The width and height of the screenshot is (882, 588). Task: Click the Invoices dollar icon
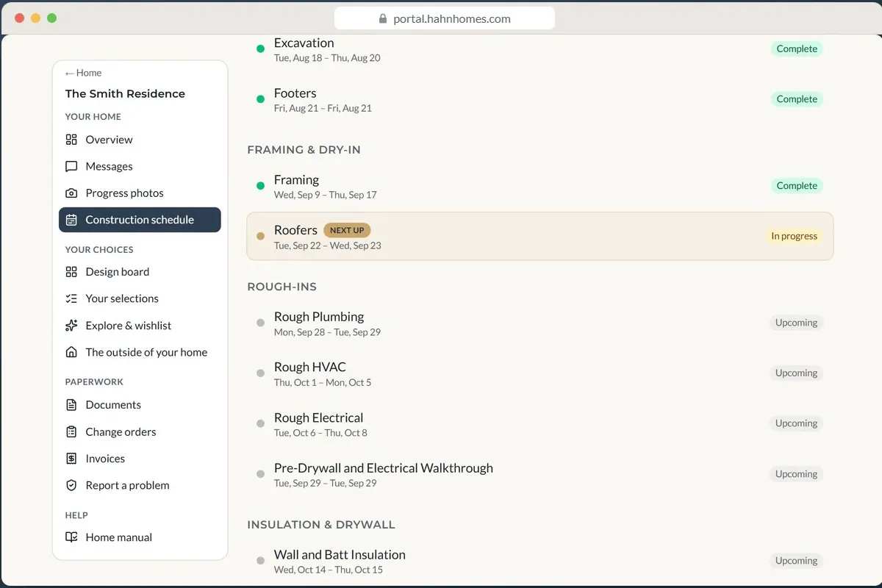pos(71,459)
